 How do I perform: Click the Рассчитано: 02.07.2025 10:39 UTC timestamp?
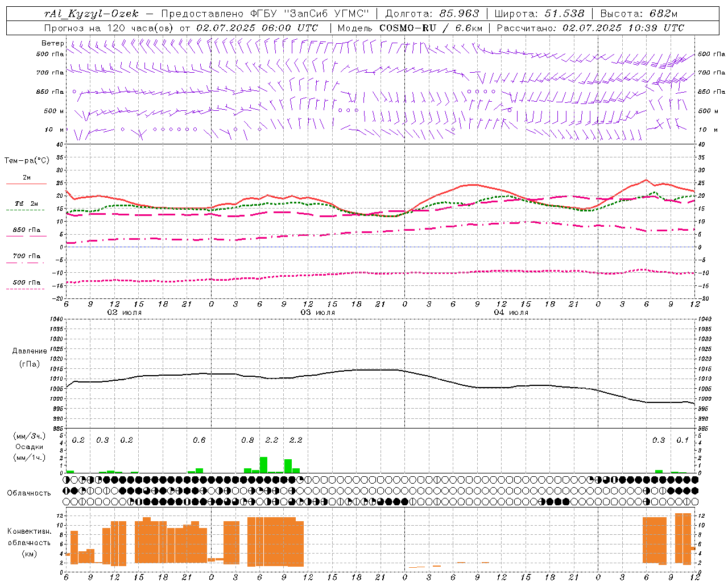tap(590, 28)
